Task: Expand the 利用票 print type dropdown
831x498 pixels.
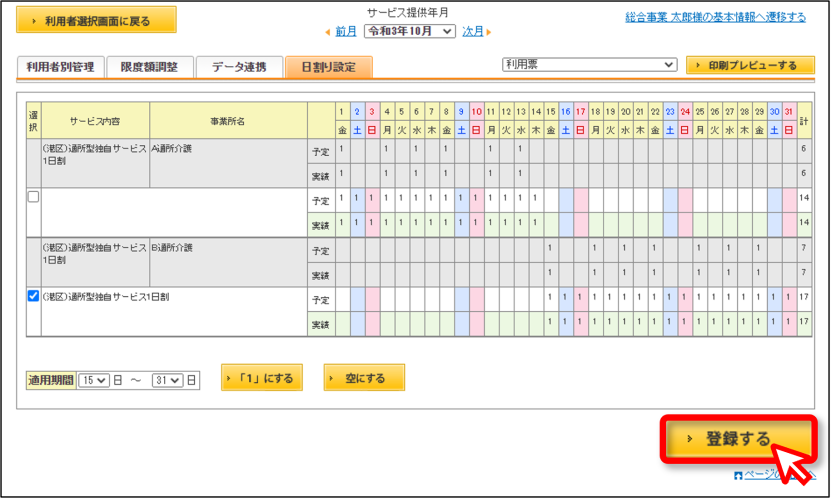Action: point(589,65)
